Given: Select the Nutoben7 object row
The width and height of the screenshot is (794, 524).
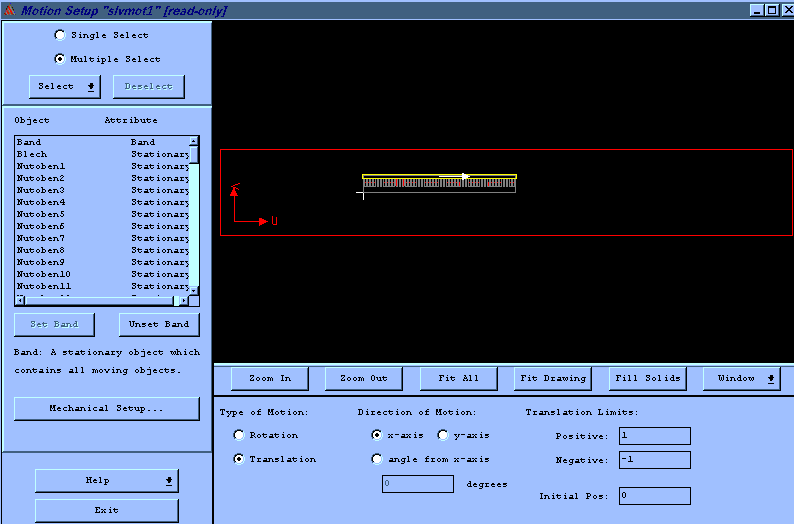Looking at the screenshot, I should [102, 238].
